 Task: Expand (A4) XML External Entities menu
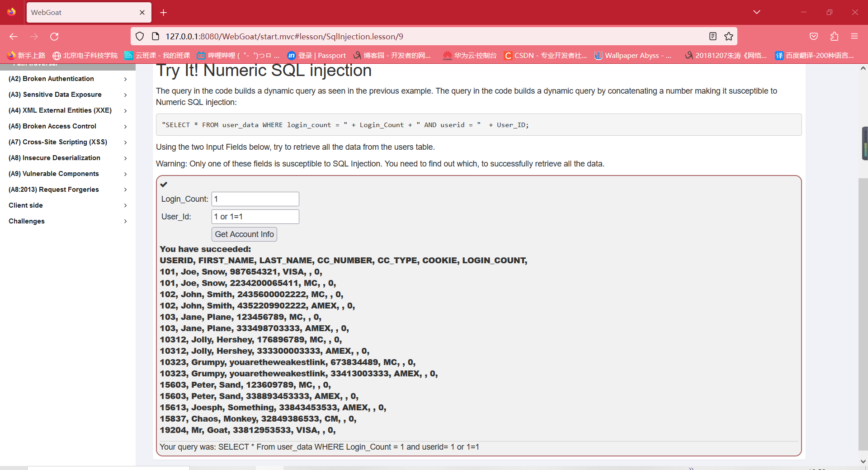coord(68,110)
